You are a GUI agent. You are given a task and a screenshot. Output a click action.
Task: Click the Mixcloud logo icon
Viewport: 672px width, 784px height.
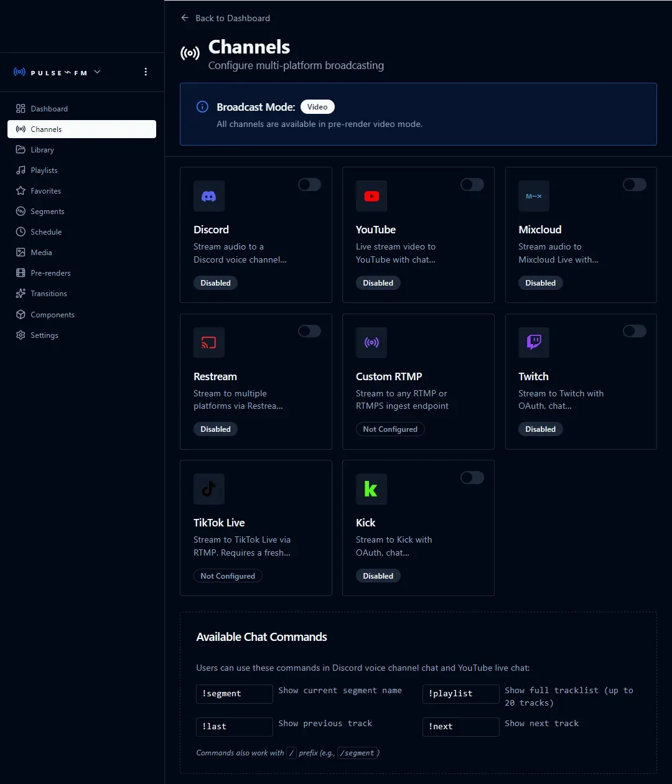[534, 196]
